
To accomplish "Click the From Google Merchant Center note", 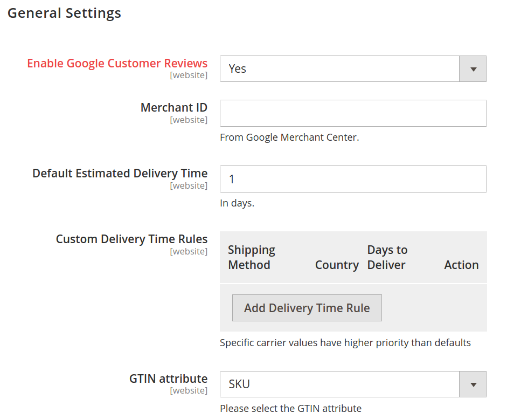I will [x=289, y=137].
